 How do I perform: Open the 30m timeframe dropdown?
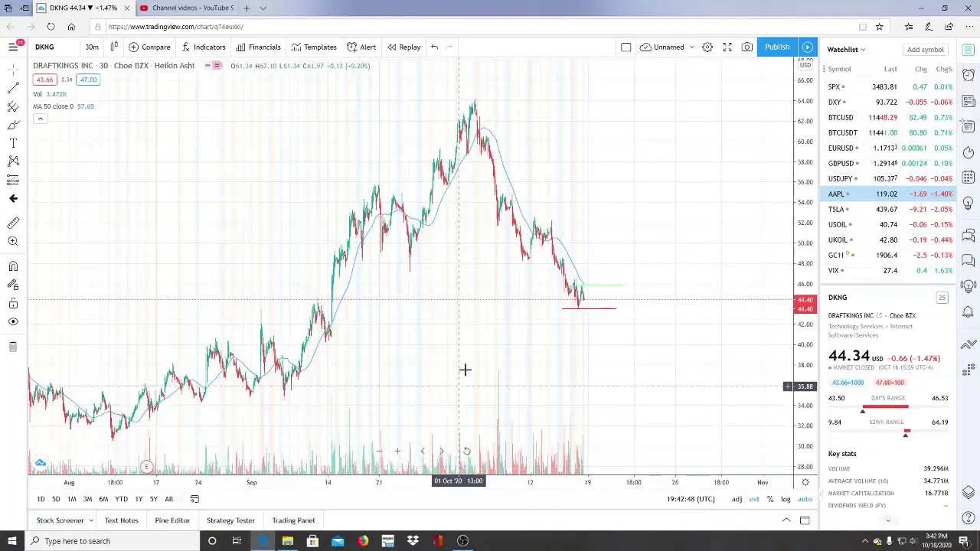point(91,47)
